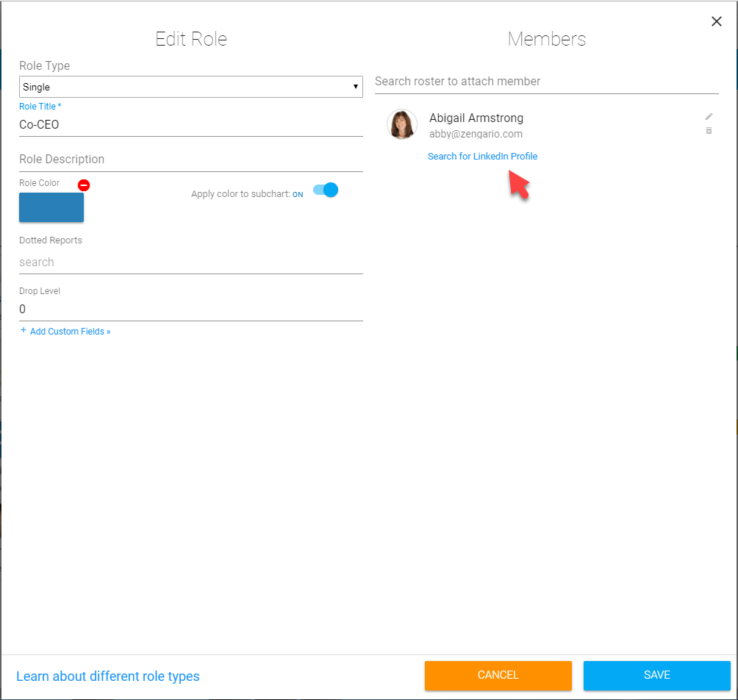Open Learn about different role types link
The image size is (738, 700).
[x=108, y=676]
